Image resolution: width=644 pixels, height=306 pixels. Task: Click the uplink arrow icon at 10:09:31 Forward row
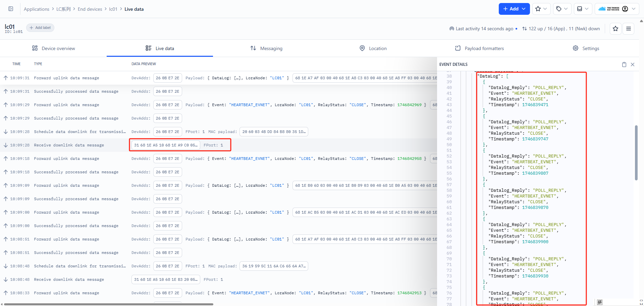coord(6,78)
